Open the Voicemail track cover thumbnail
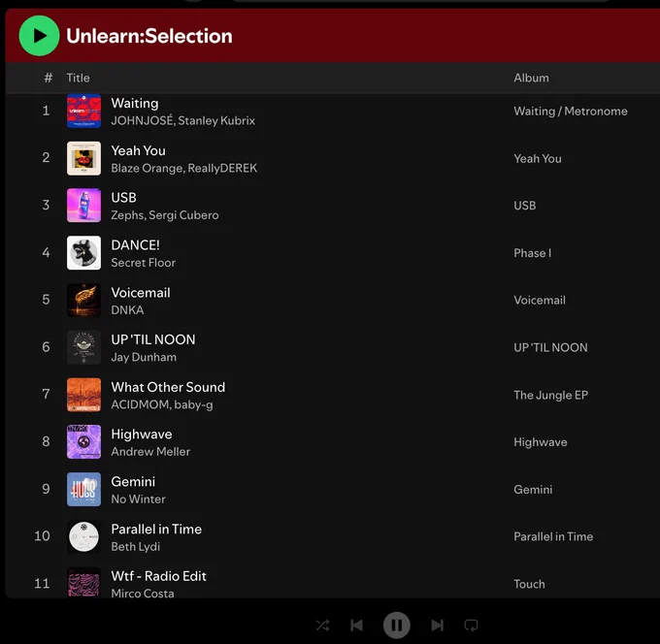660x644 pixels. tap(83, 300)
